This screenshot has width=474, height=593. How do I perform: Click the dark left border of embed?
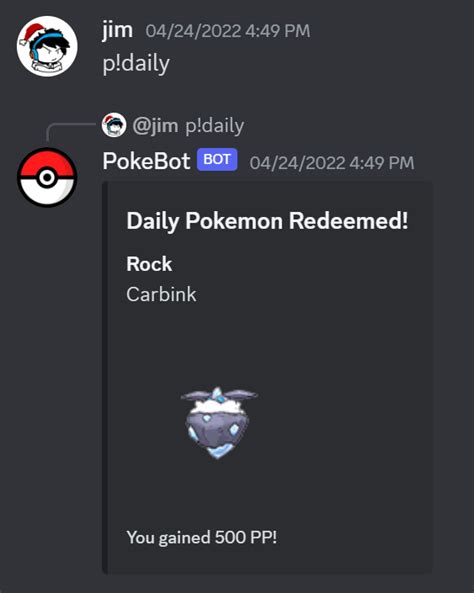(x=105, y=377)
